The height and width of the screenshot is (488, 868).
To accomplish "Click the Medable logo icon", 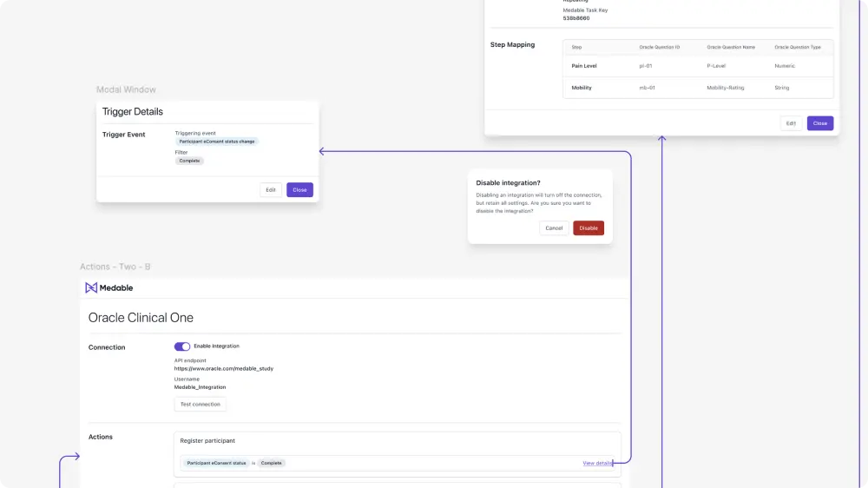I will [91, 287].
